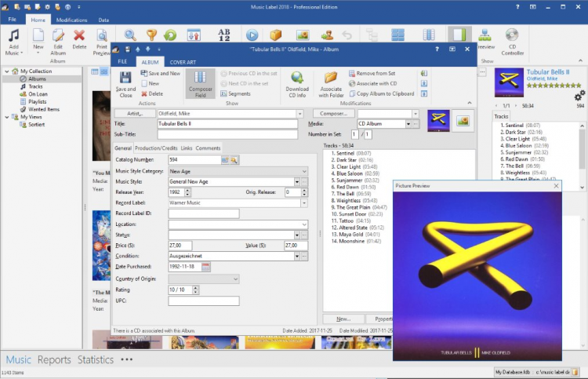
Task: Close the Picture Preview window
Action: point(556,186)
